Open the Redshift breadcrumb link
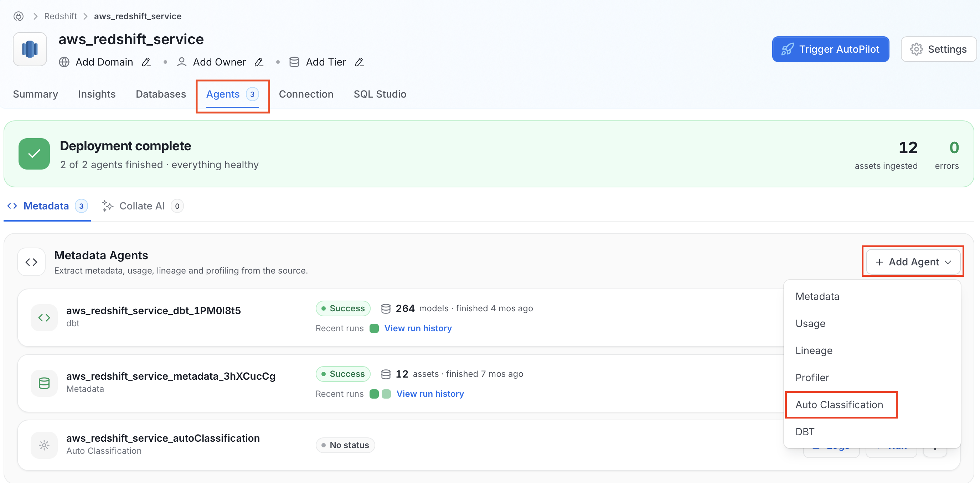This screenshot has width=980, height=483. (x=61, y=16)
